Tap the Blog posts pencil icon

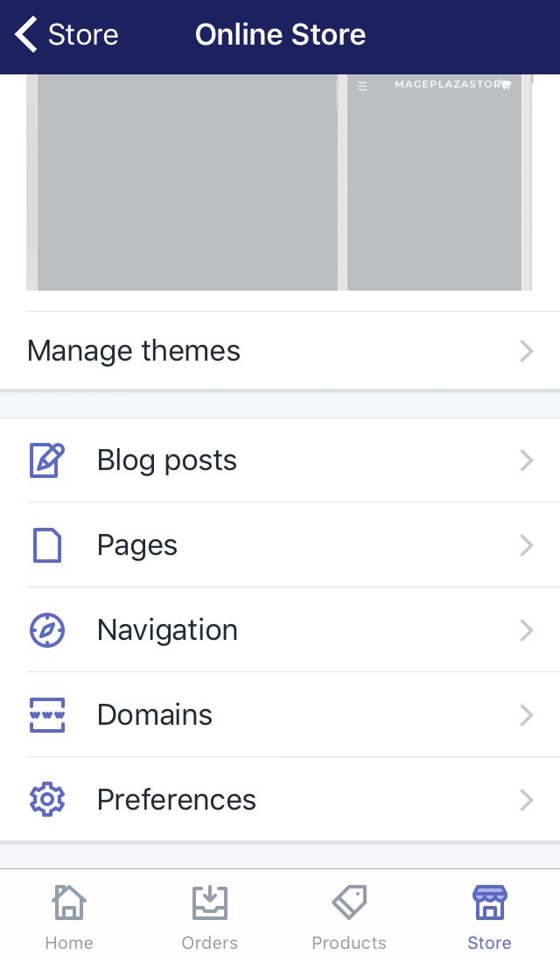[47, 460]
